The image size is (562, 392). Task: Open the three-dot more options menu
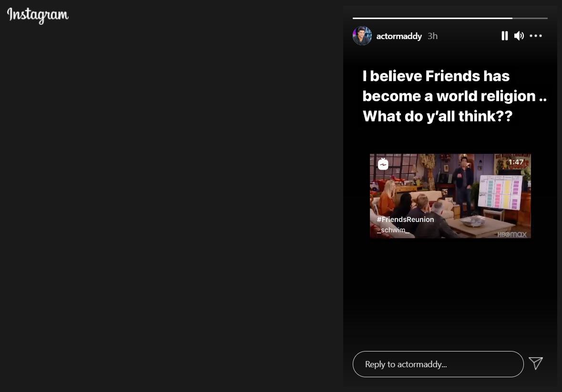click(x=536, y=36)
